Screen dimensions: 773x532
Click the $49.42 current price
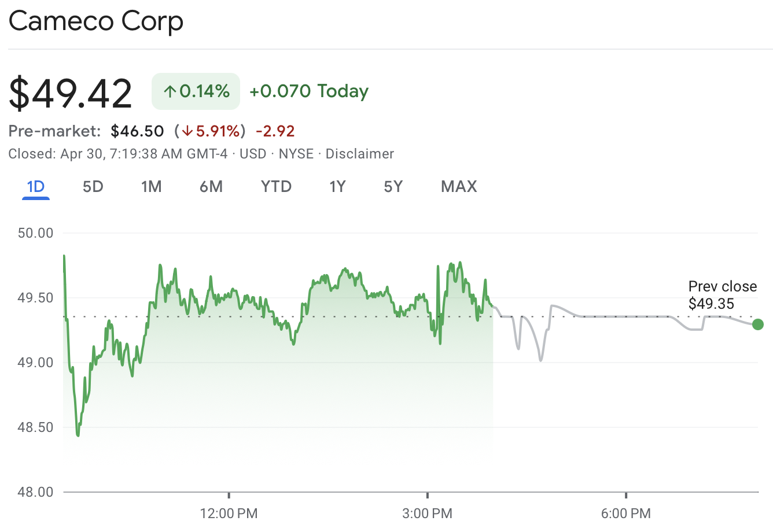(71, 93)
